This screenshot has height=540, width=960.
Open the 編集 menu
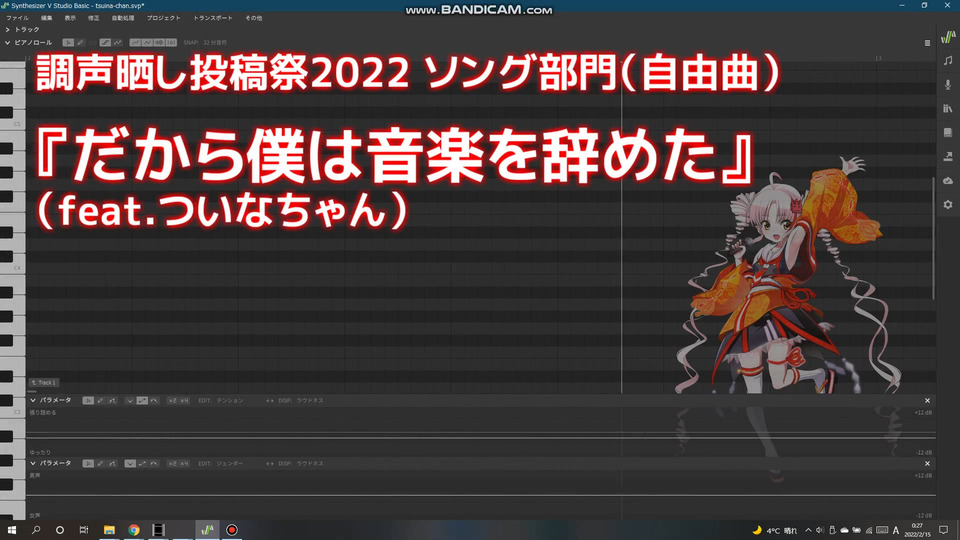tap(47, 18)
